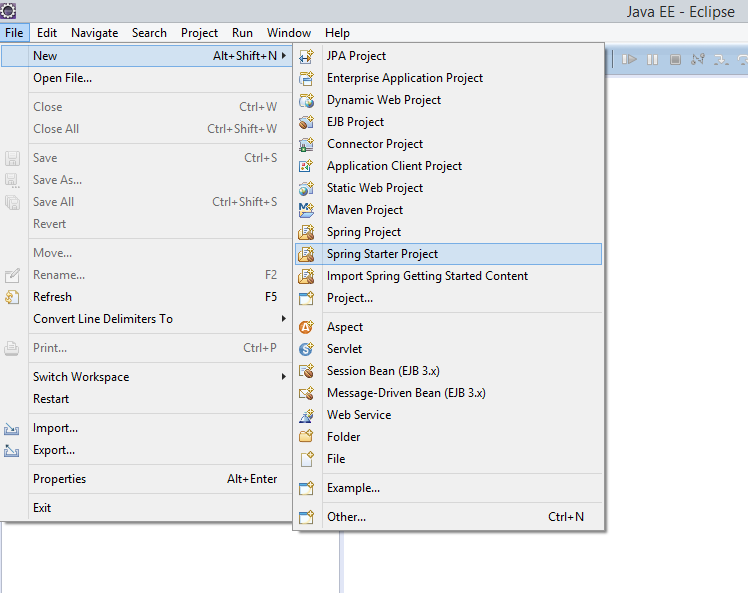
Task: Open the Search menu
Action: pyautogui.click(x=149, y=33)
